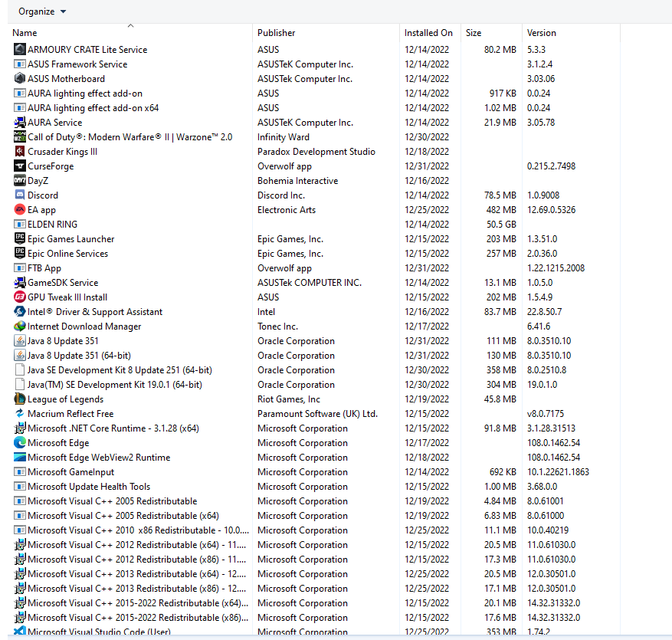Click the FTB App icon

[20, 268]
